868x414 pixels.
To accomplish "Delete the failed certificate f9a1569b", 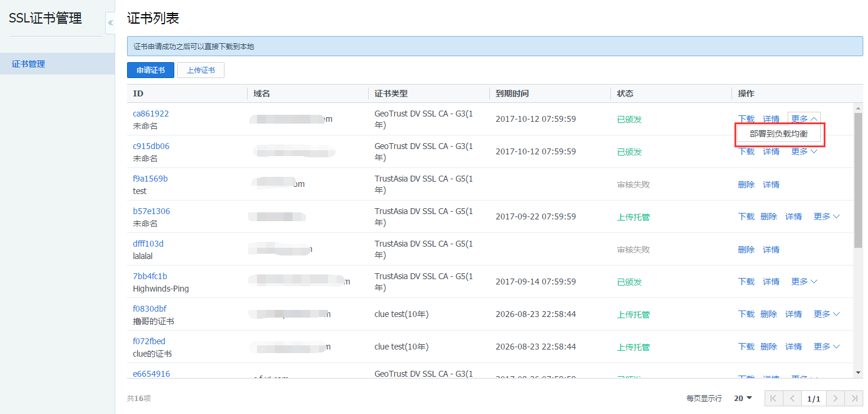I will pyautogui.click(x=746, y=185).
